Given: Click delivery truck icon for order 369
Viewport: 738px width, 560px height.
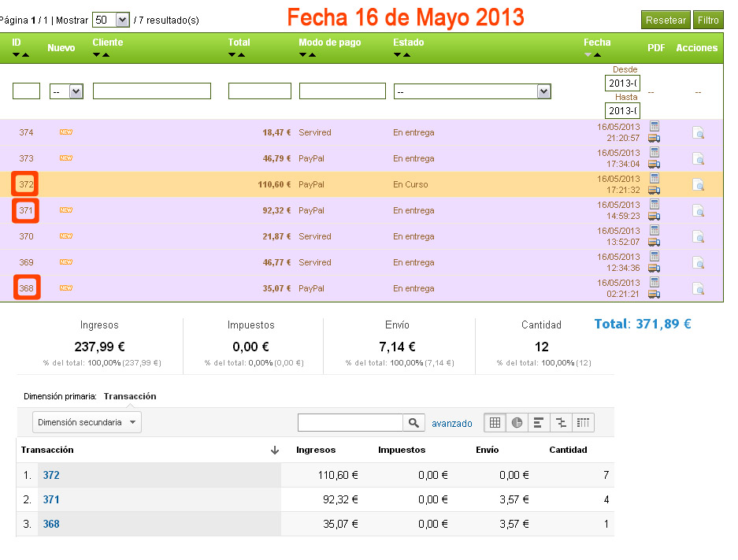Looking at the screenshot, I should point(655,267).
